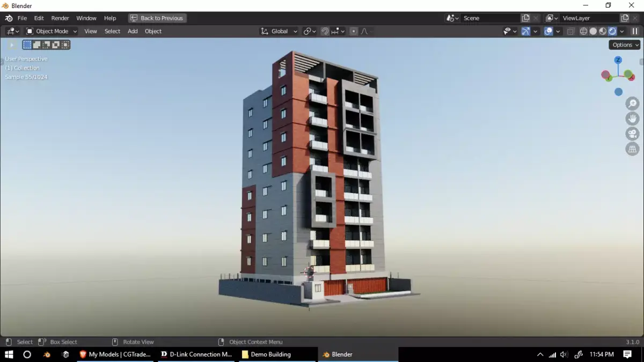Open the viewport Select menu
This screenshot has height=362, width=644.
pos(112,31)
